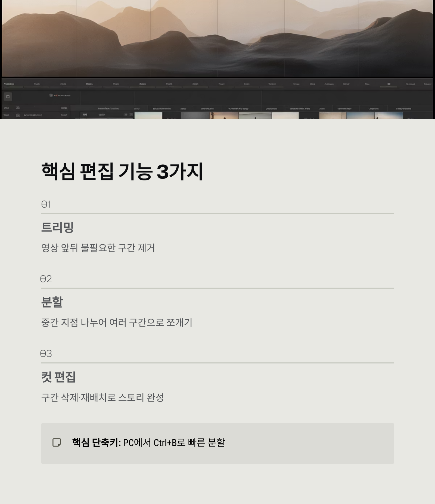The width and height of the screenshot is (435, 504).
Task: Click the 60b clip label in the timeline
Action: (85, 114)
